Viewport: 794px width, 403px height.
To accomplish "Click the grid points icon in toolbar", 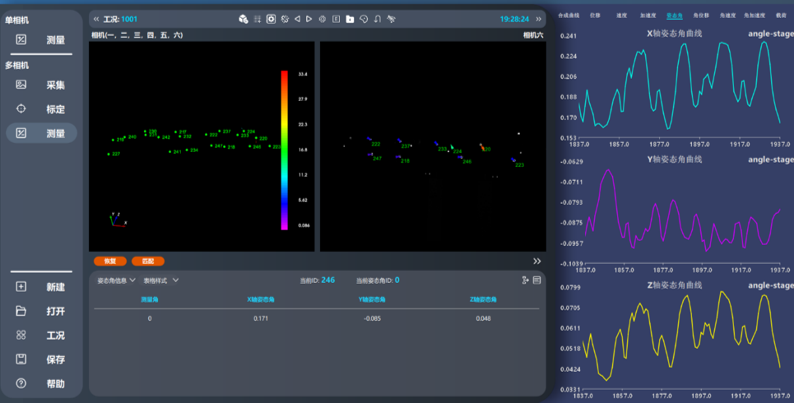I will click(x=257, y=19).
